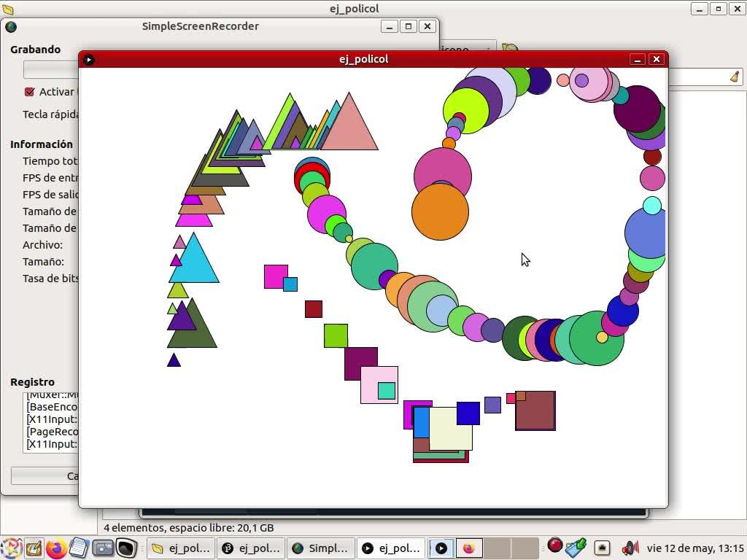
Task: Click the Registro log text area
Action: point(51,422)
